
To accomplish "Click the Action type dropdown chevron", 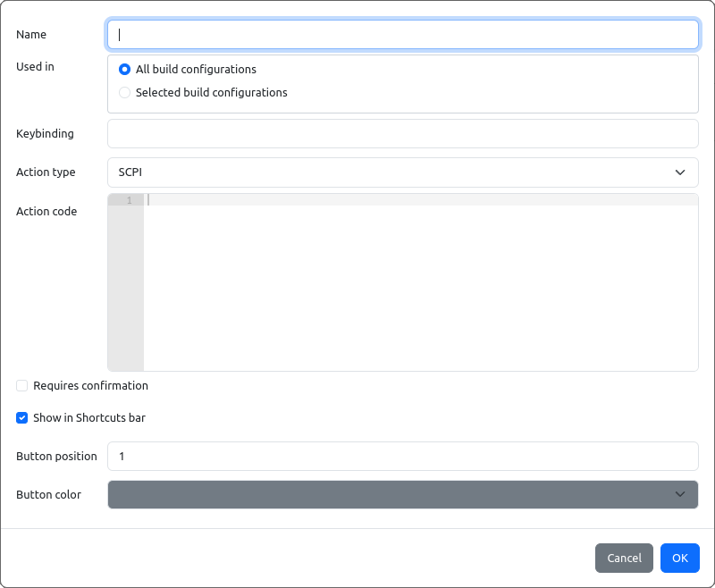I will click(x=680, y=172).
